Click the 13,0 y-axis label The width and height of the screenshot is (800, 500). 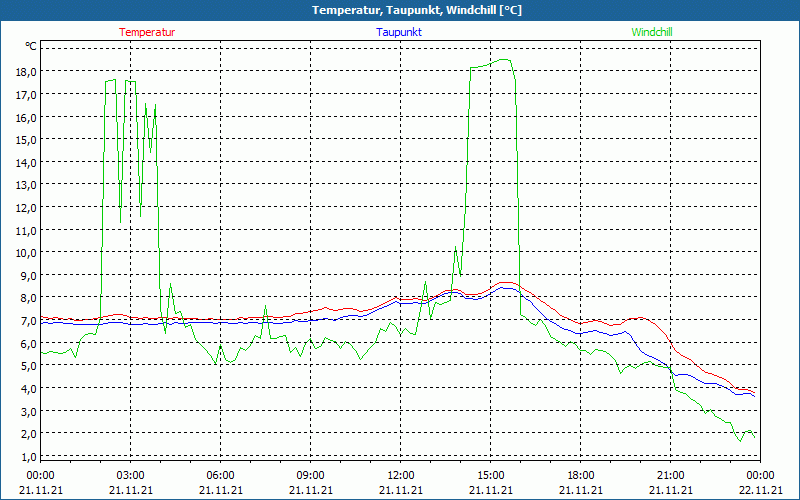click(26, 185)
